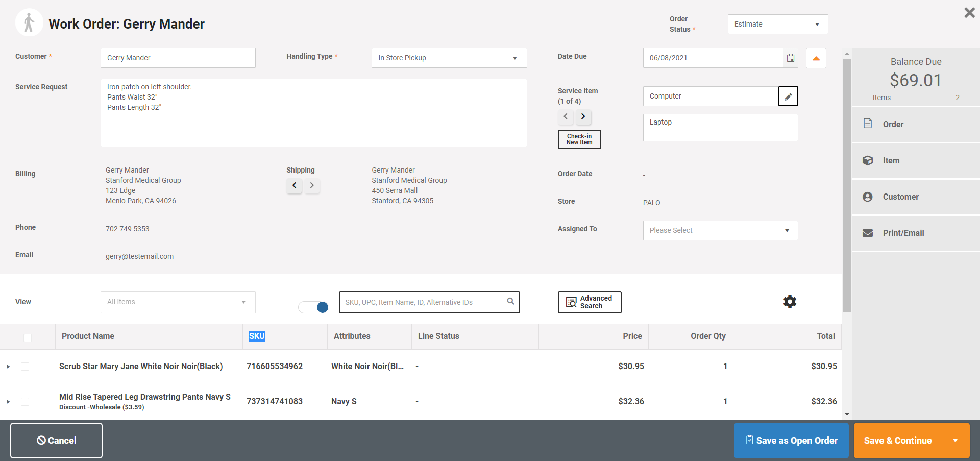This screenshot has height=461, width=980.
Task: Open Print/Email envelope icon
Action: coord(868,233)
